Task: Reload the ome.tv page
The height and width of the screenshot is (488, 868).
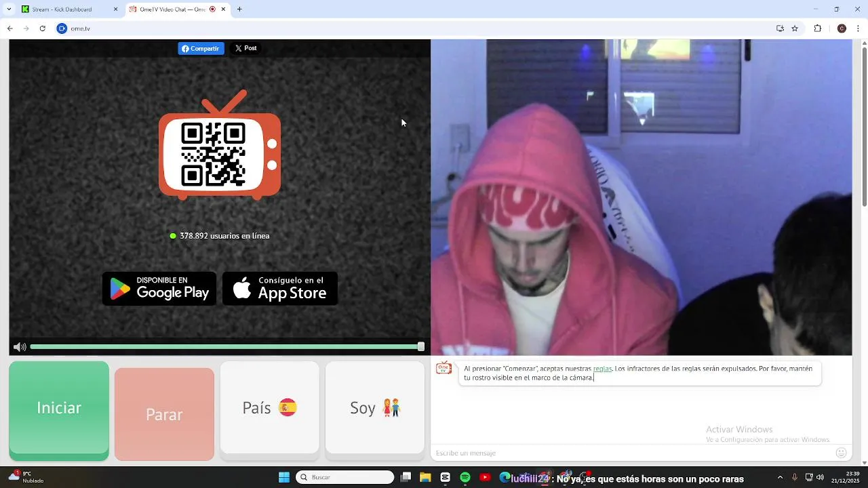Action: [x=42, y=28]
